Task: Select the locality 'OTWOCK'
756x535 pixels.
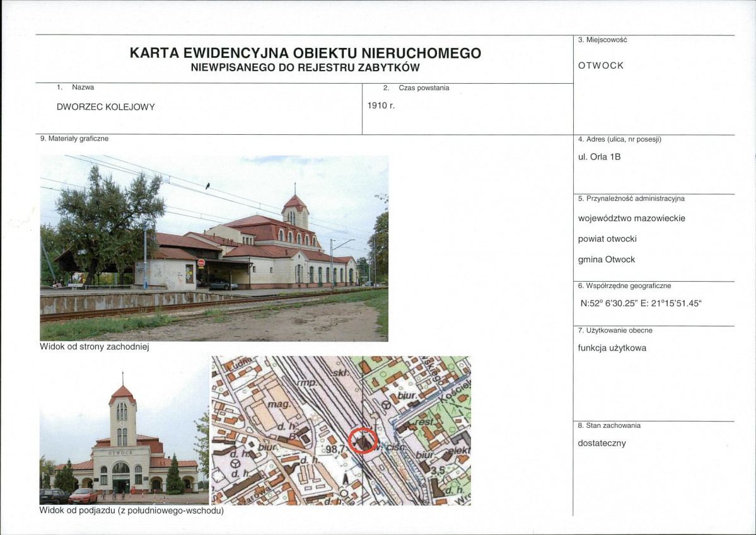Action: 601,66
